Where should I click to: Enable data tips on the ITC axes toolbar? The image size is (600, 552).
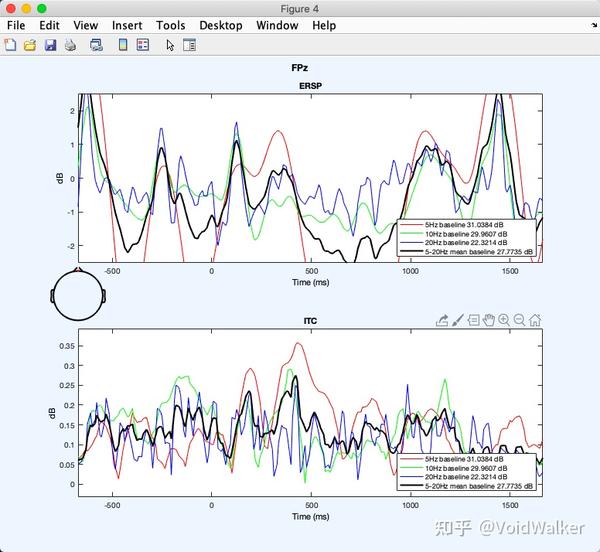point(473,320)
